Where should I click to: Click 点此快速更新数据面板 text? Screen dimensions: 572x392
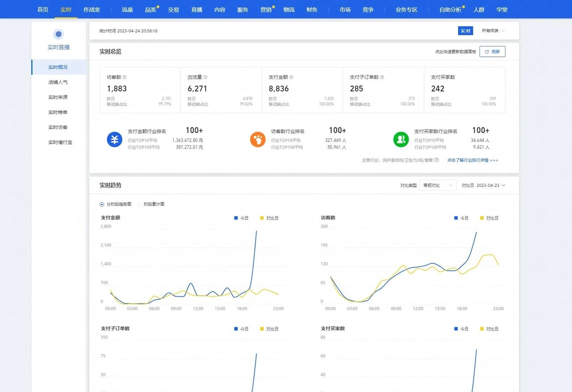tap(455, 52)
